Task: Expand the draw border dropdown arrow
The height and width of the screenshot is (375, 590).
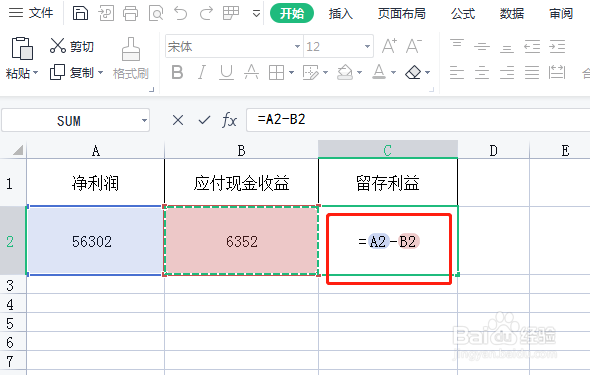Action: 325,72
